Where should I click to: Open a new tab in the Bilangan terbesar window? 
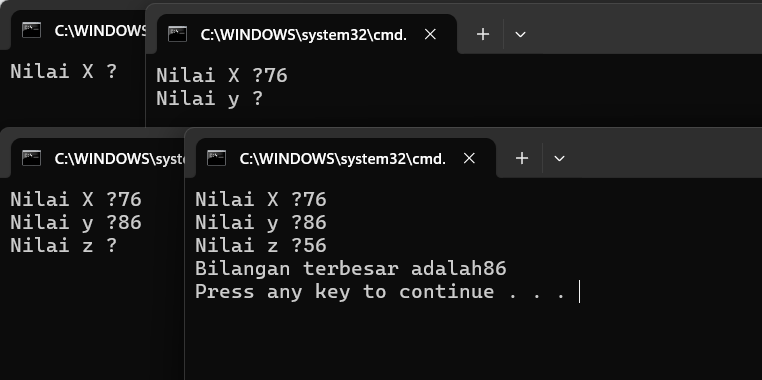pos(521,158)
